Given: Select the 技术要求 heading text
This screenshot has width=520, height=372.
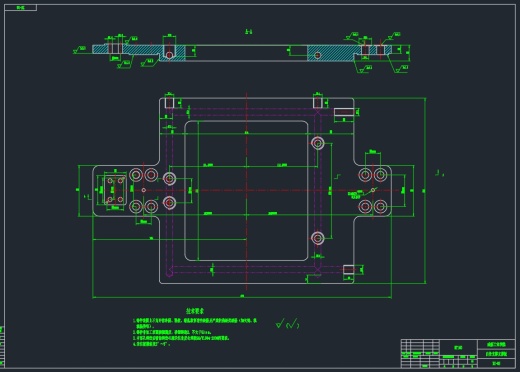Looking at the screenshot, I should [x=195, y=311].
